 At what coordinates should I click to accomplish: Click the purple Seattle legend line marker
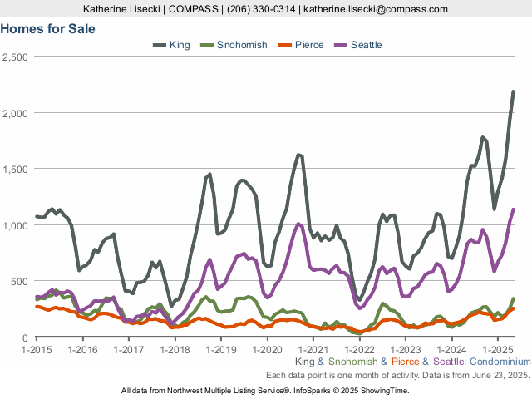point(341,45)
